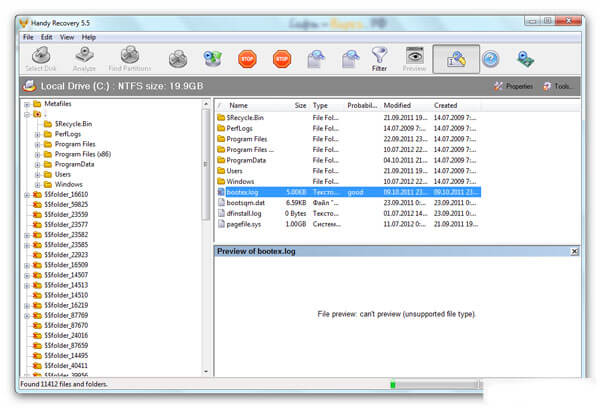600x408 pixels.
Task: Sort file list by Name column
Action: (238, 105)
